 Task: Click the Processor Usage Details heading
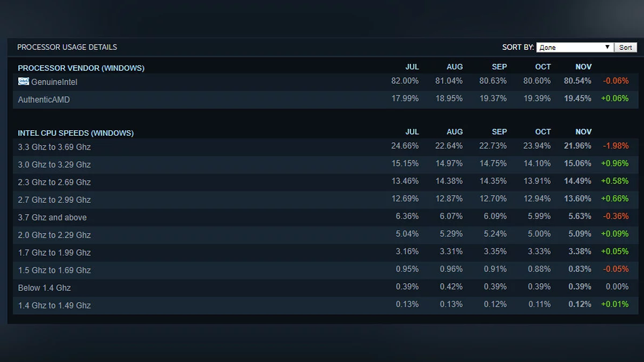coord(67,47)
